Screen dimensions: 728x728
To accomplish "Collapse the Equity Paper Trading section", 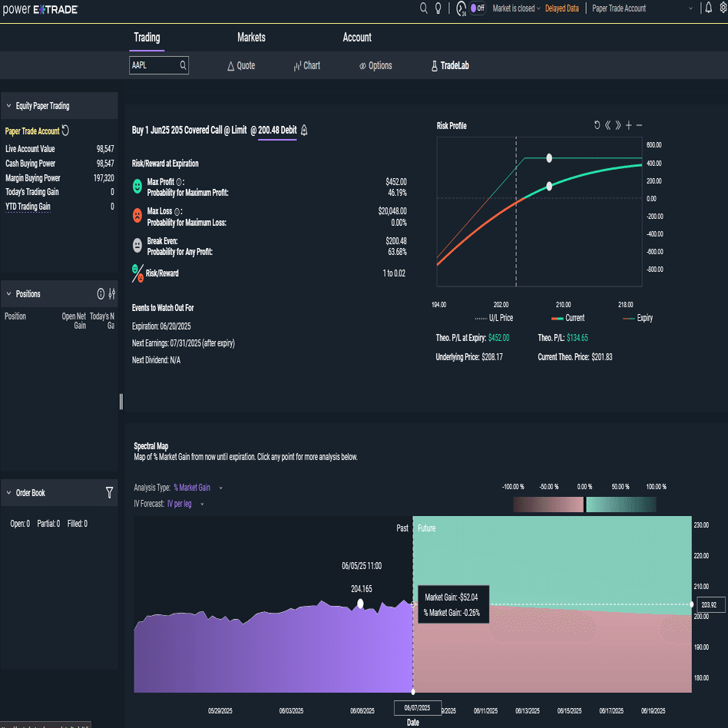I will 8,106.
